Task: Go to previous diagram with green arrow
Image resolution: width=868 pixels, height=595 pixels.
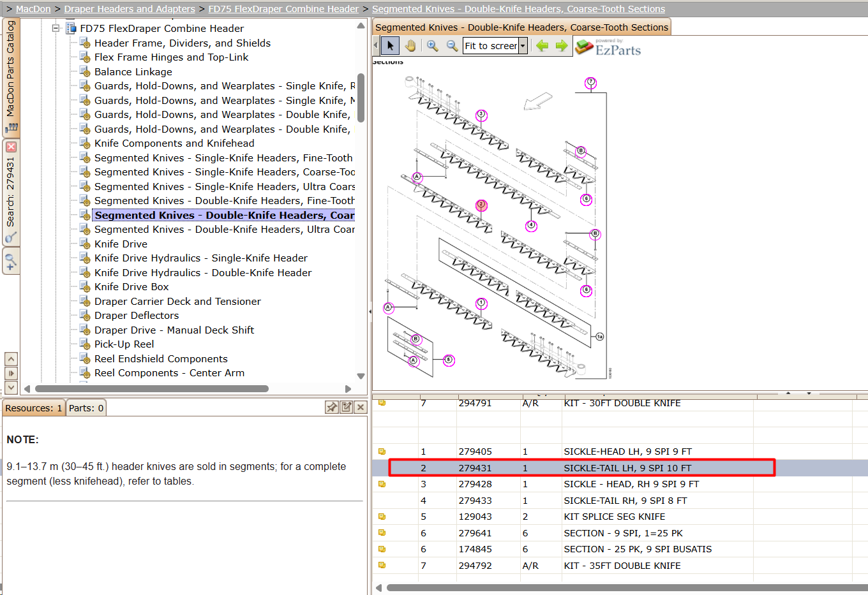Action: click(542, 46)
